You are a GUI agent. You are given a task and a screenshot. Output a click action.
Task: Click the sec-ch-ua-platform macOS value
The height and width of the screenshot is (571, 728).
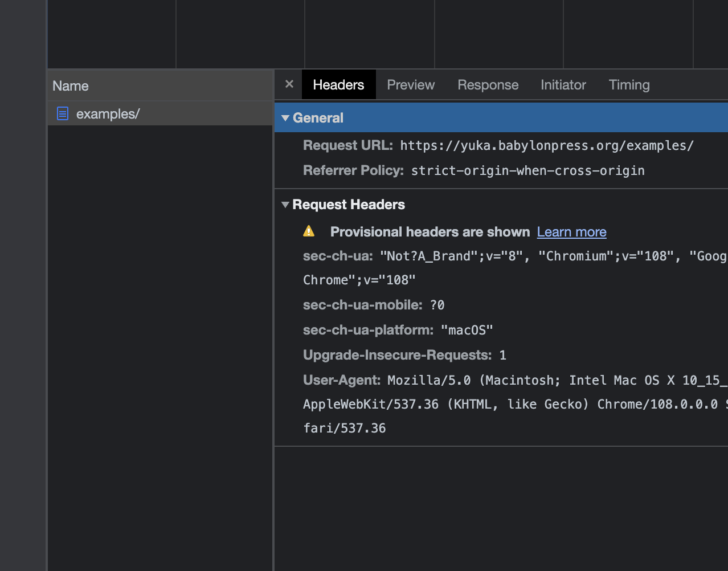coord(467,329)
